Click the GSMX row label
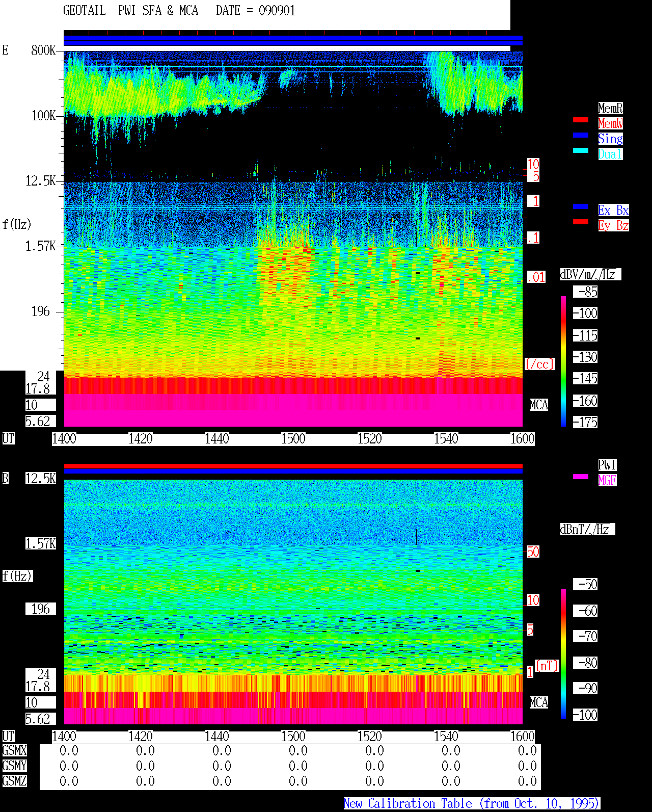 pos(14,751)
